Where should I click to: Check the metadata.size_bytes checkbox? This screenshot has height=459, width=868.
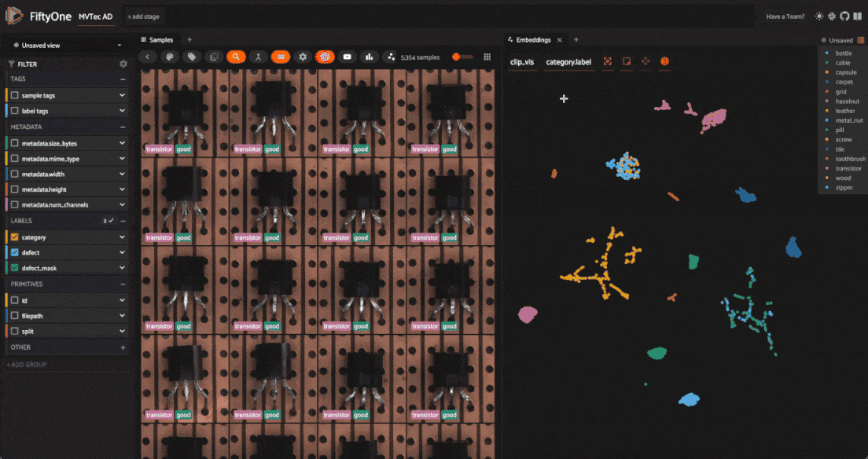coord(15,143)
